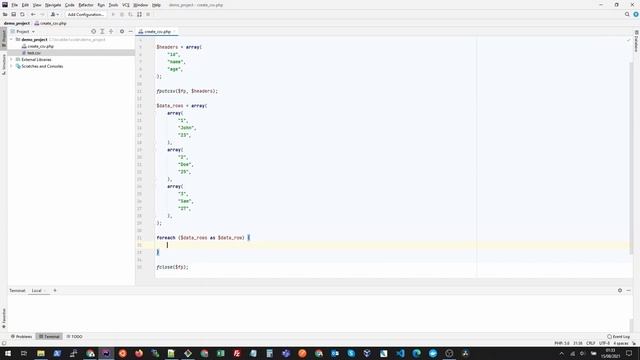This screenshot has height=360, width=640.
Task: Click the Expand All icon in Project panel
Action: pos(102,31)
